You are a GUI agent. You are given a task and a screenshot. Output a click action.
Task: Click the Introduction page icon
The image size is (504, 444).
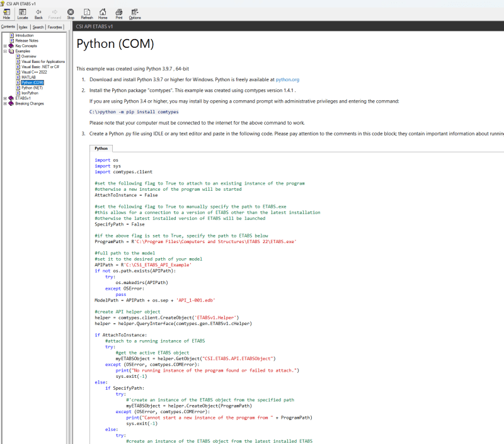[x=12, y=35]
